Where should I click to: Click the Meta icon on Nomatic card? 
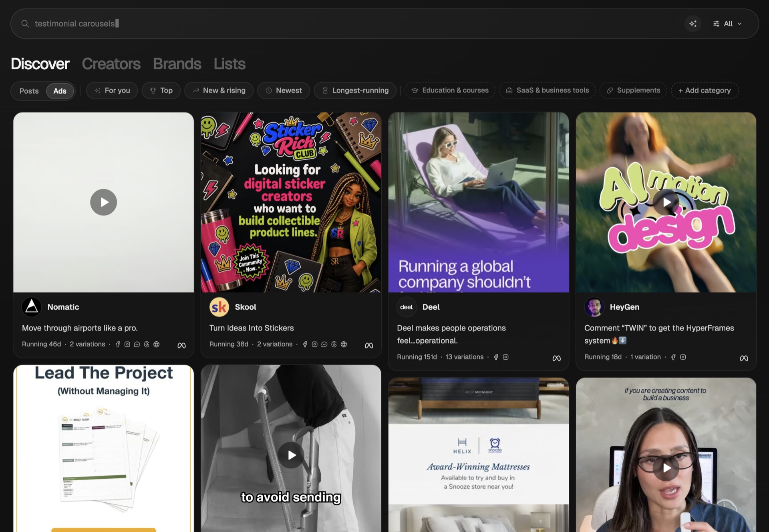coord(181,345)
